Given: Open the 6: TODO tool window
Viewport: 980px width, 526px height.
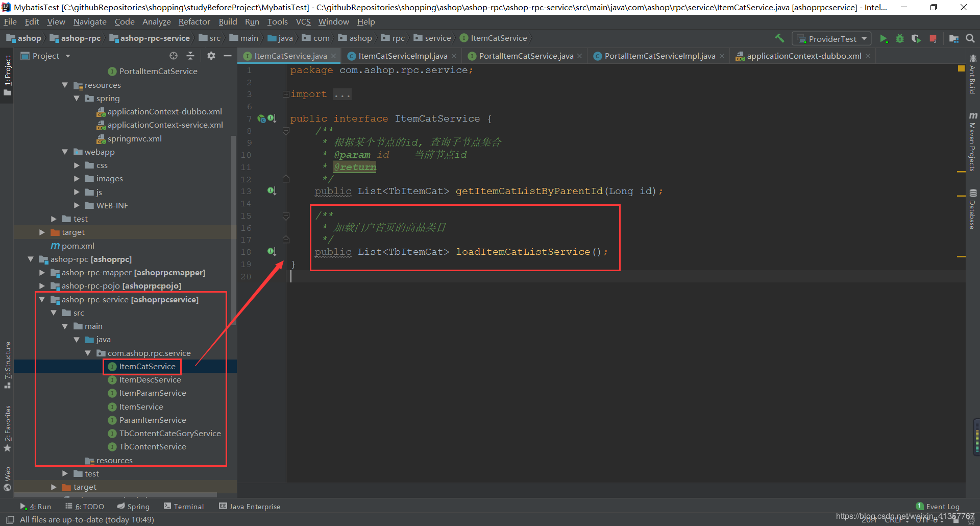Looking at the screenshot, I should pyautogui.click(x=85, y=507).
